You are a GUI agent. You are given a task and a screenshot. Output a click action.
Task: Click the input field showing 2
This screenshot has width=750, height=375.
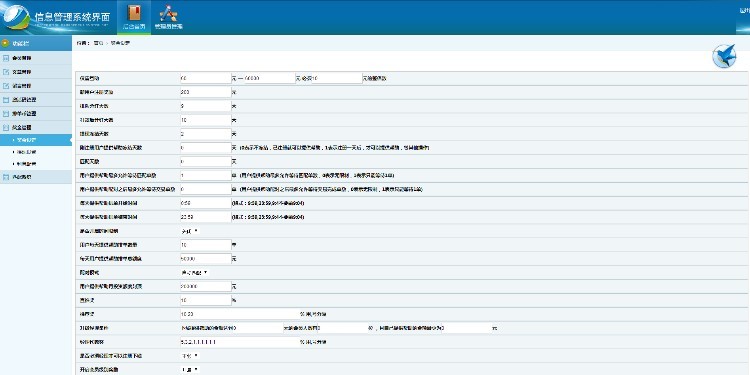pos(206,133)
